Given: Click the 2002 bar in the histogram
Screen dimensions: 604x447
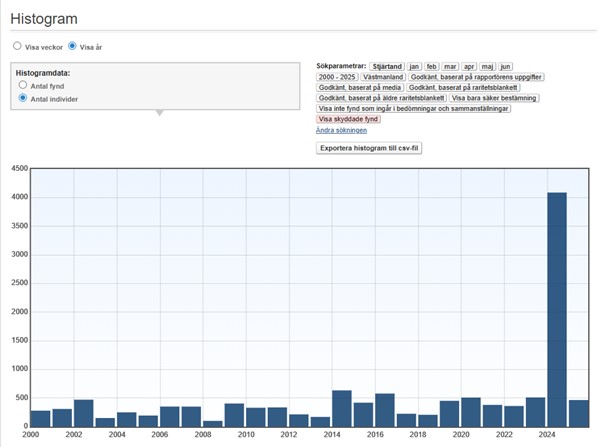Looking at the screenshot, I should 83,413.
